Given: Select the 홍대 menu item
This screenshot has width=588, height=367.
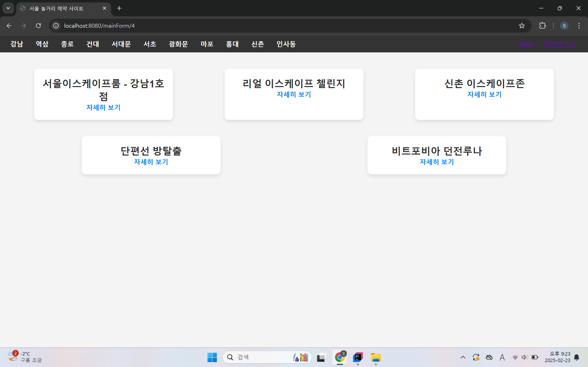Looking at the screenshot, I should coord(232,44).
